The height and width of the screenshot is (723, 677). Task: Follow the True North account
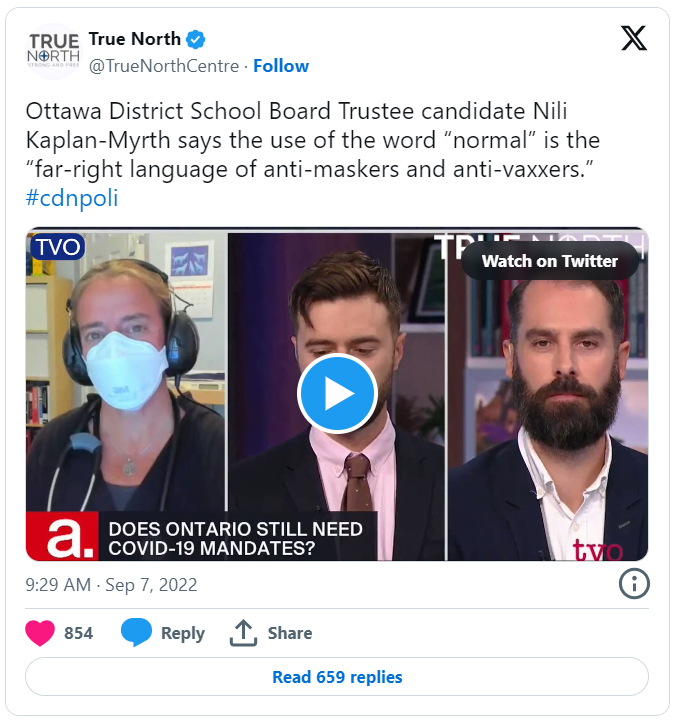point(281,66)
